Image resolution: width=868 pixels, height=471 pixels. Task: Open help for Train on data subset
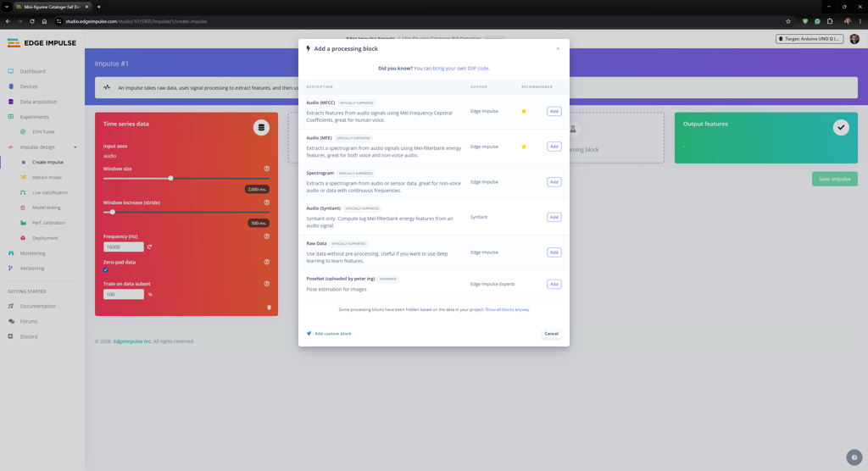coord(267,284)
